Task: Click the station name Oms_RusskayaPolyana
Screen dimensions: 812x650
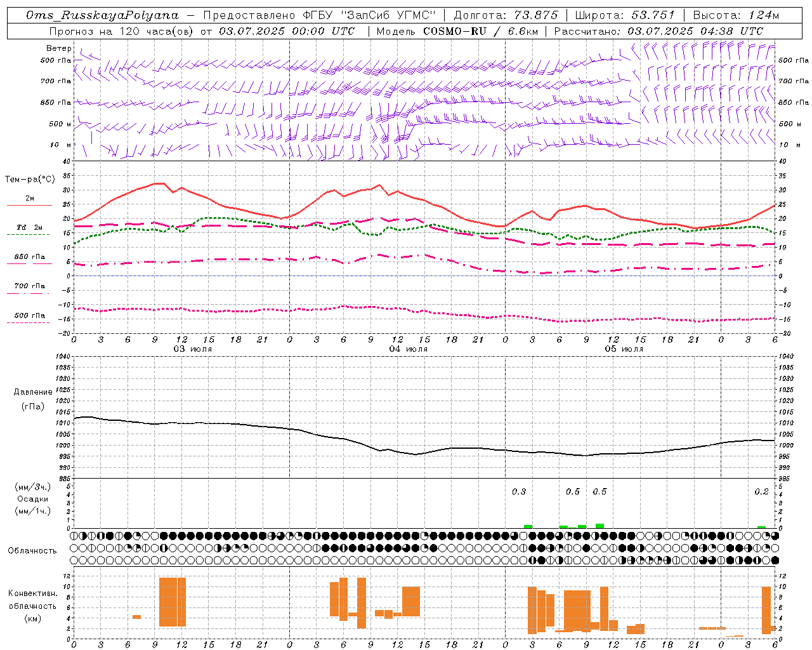Action: (x=103, y=15)
